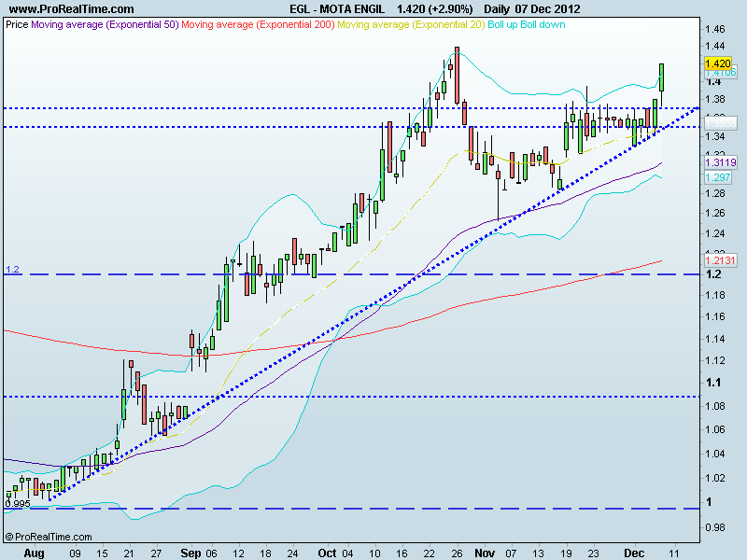Click the Aug month label on time axis
This screenshot has height=560, width=747.
(x=34, y=553)
